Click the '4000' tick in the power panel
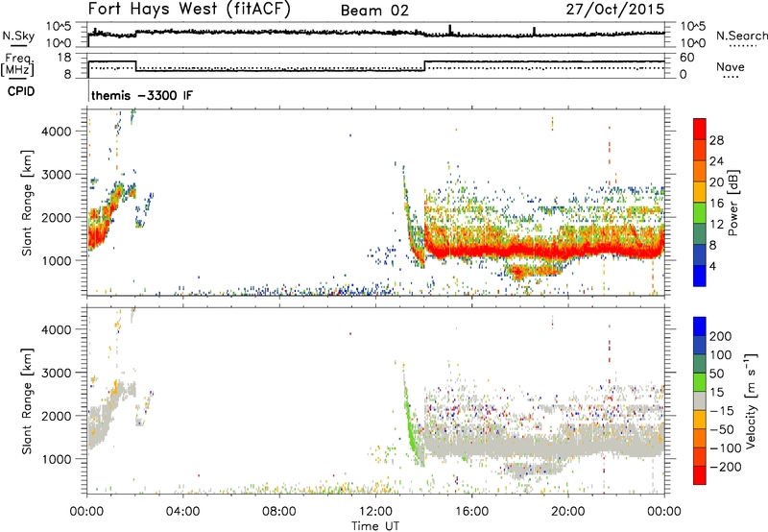 click(57, 132)
